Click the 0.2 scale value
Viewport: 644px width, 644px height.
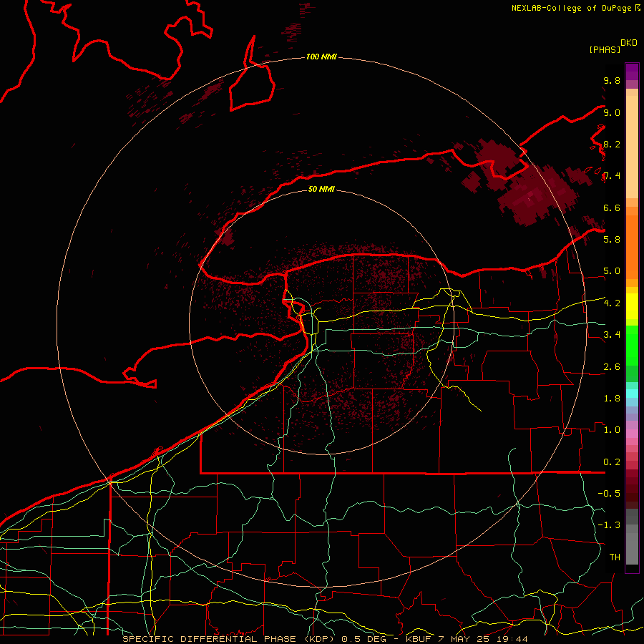[612, 462]
